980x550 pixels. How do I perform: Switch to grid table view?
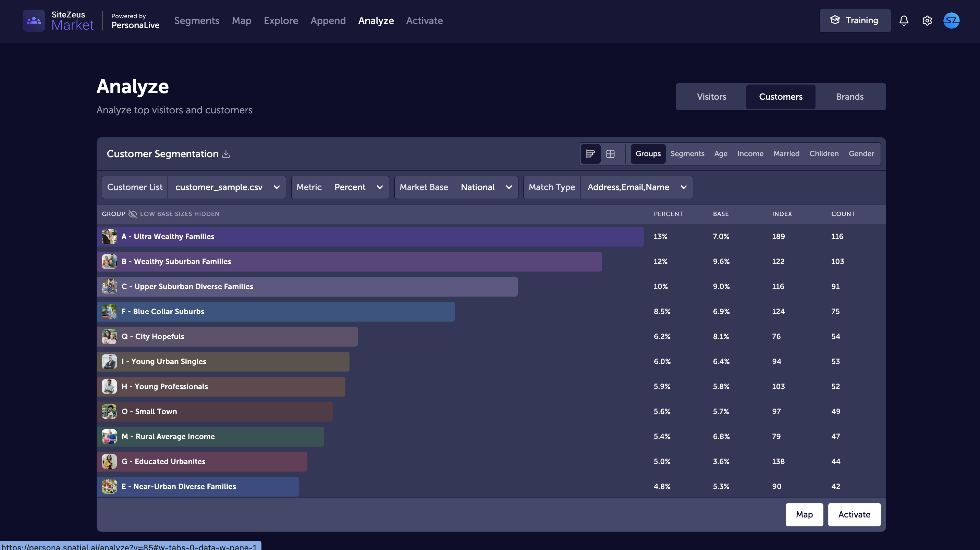click(610, 153)
